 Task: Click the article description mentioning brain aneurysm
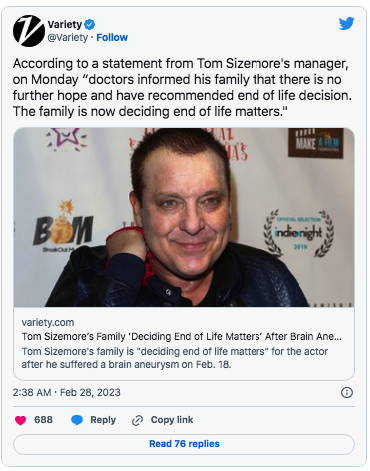pos(175,358)
